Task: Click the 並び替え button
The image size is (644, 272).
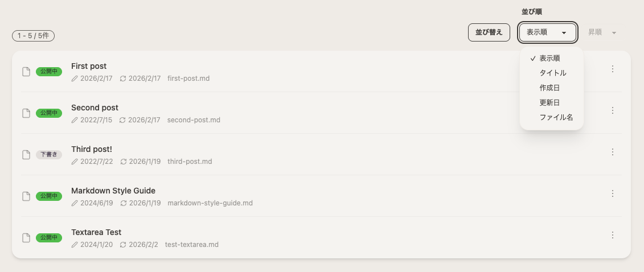Action: coord(489,32)
